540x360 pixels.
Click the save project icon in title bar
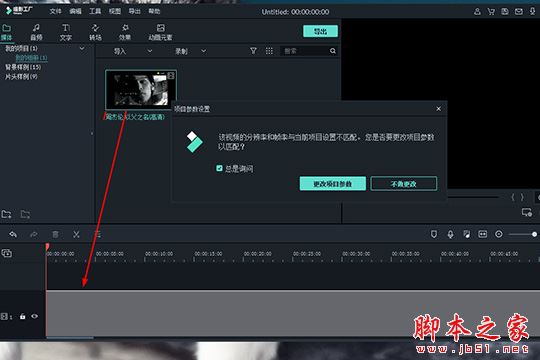coord(505,12)
